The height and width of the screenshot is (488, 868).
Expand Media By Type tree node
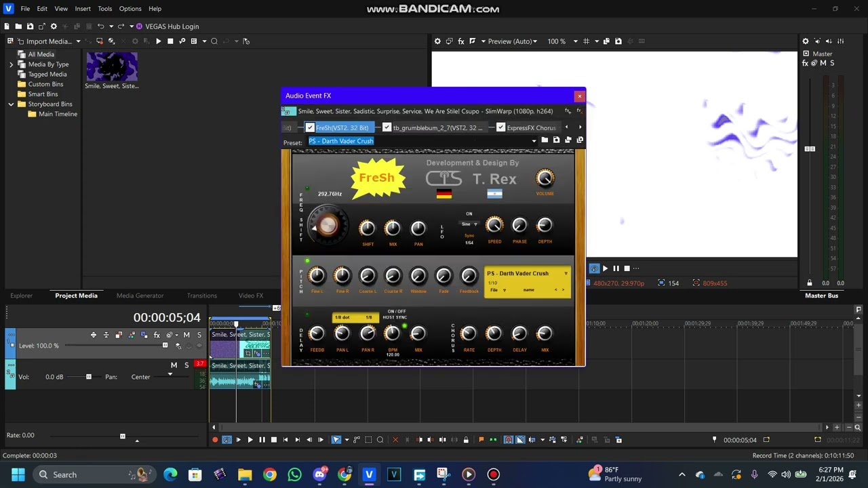pos(11,64)
